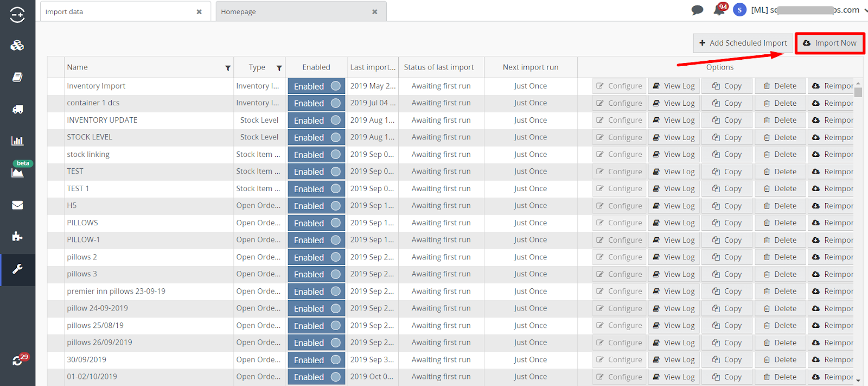Open the beta analytics sidebar icon
Viewport: 868px width, 386px height.
click(17, 173)
